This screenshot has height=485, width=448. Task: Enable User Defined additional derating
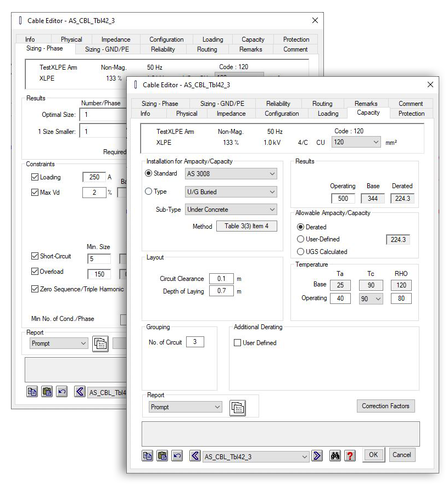click(x=238, y=343)
